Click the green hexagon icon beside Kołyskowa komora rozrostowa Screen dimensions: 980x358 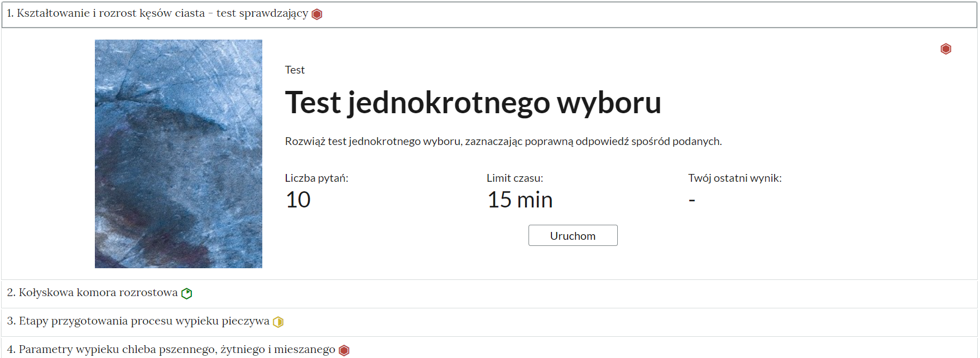[187, 294]
